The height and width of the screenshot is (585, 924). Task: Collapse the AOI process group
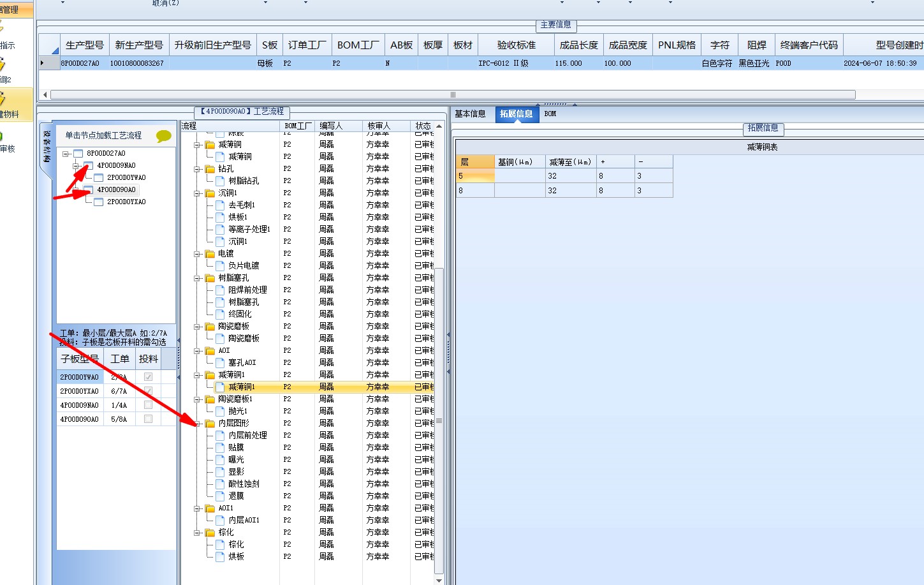coord(197,351)
